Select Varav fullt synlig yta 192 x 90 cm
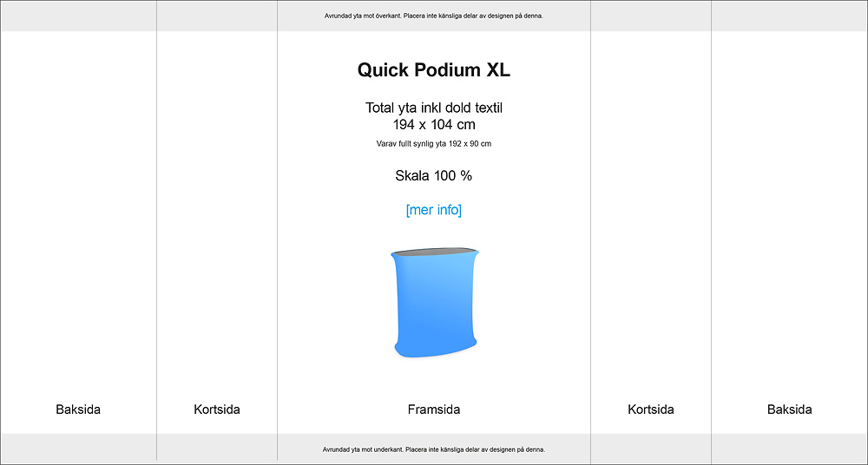This screenshot has width=868, height=465. click(x=433, y=144)
